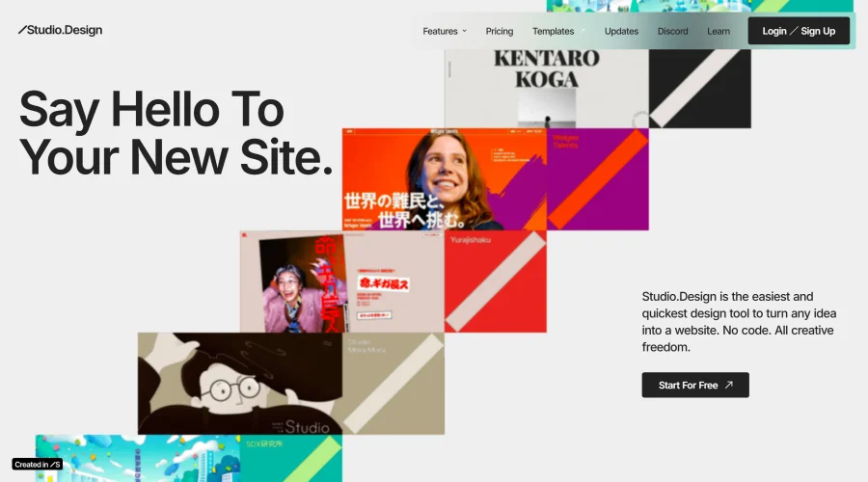Open the Yurajishaku site preview thumbnail
This screenshot has width=868, height=482.
coord(342,281)
